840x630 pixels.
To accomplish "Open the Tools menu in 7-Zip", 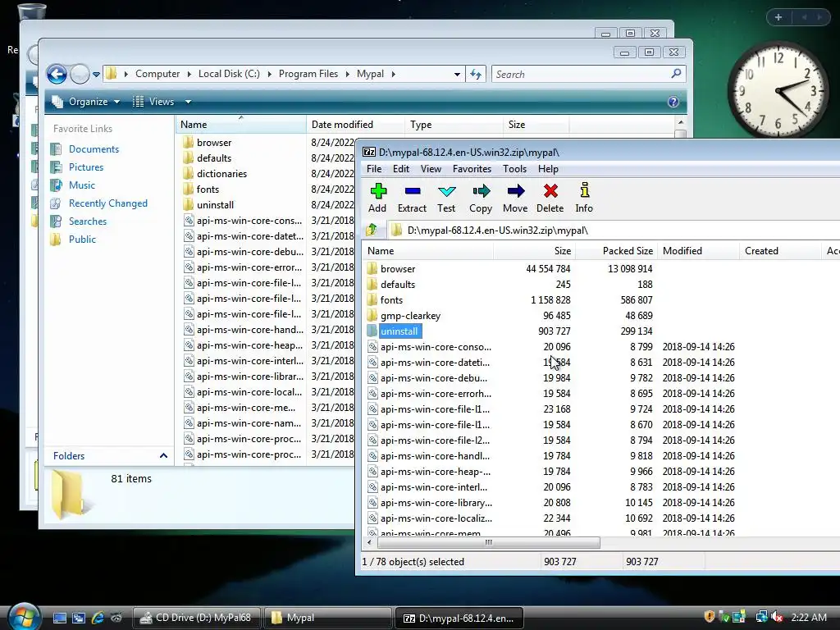I will pyautogui.click(x=515, y=169).
